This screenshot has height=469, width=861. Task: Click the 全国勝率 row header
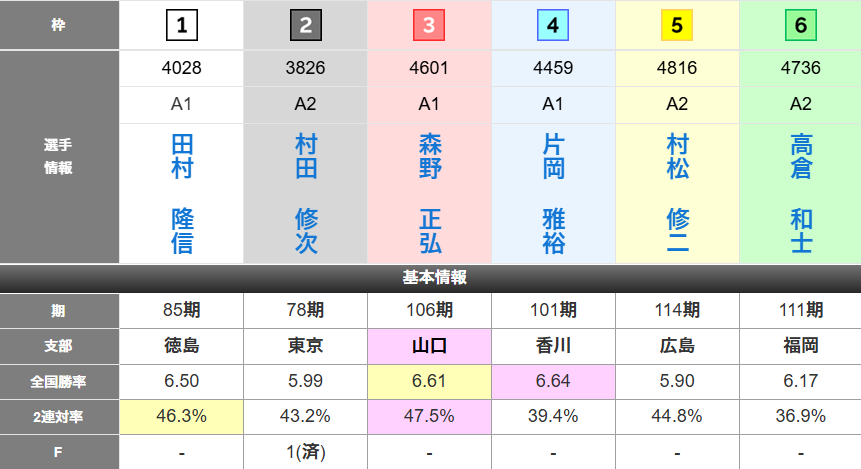(x=59, y=381)
